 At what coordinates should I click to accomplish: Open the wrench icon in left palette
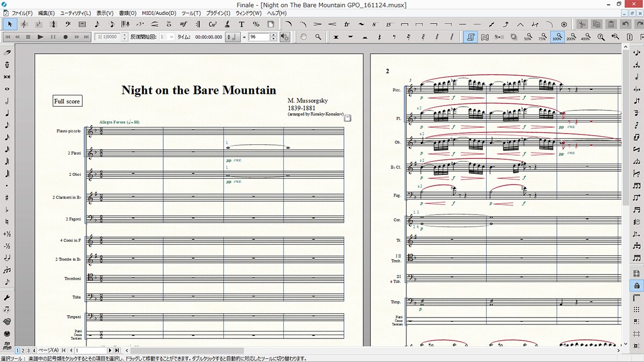7,298
